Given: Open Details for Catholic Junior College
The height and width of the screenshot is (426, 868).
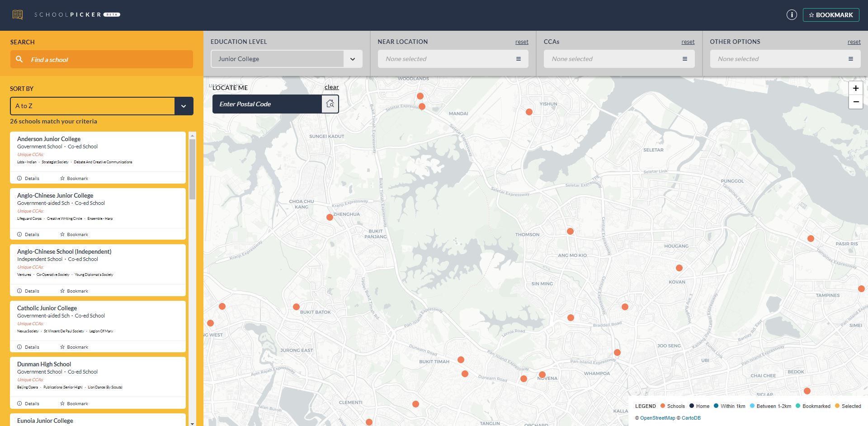Looking at the screenshot, I should (28, 347).
